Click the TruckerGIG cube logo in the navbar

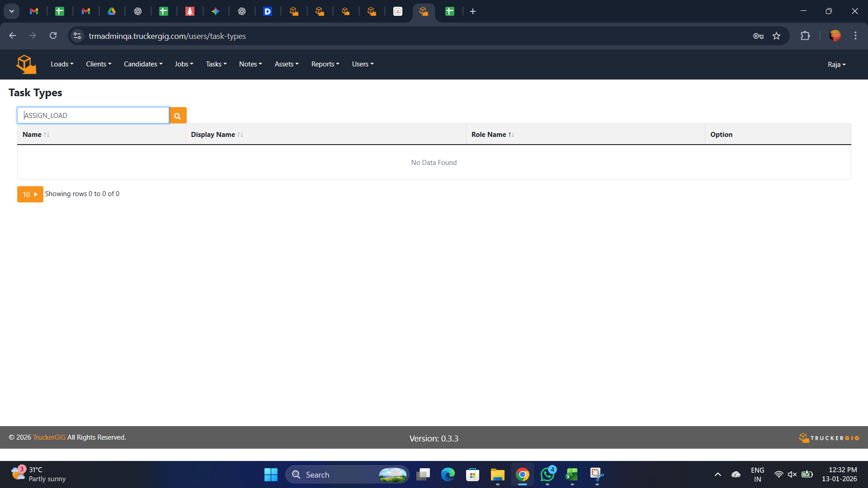pyautogui.click(x=26, y=64)
